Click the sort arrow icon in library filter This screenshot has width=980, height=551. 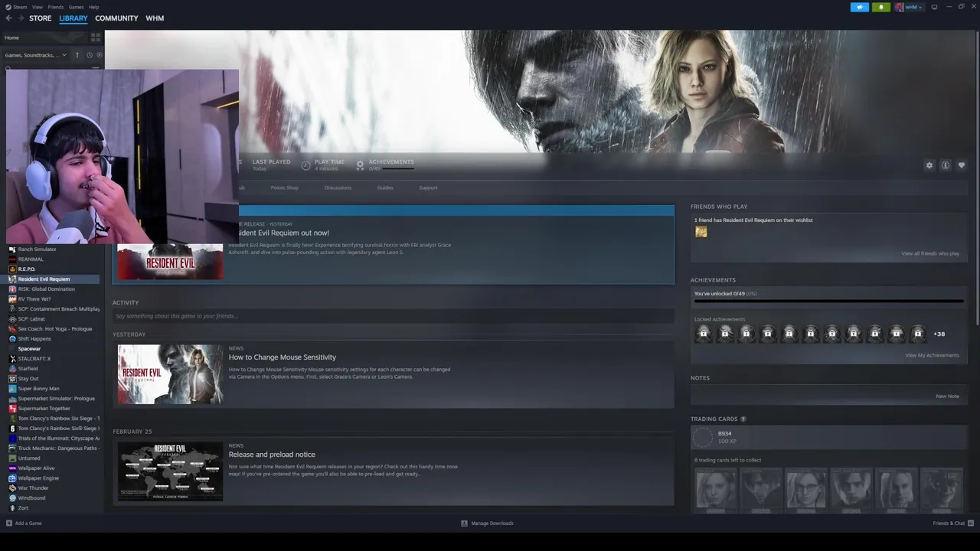pos(77,55)
